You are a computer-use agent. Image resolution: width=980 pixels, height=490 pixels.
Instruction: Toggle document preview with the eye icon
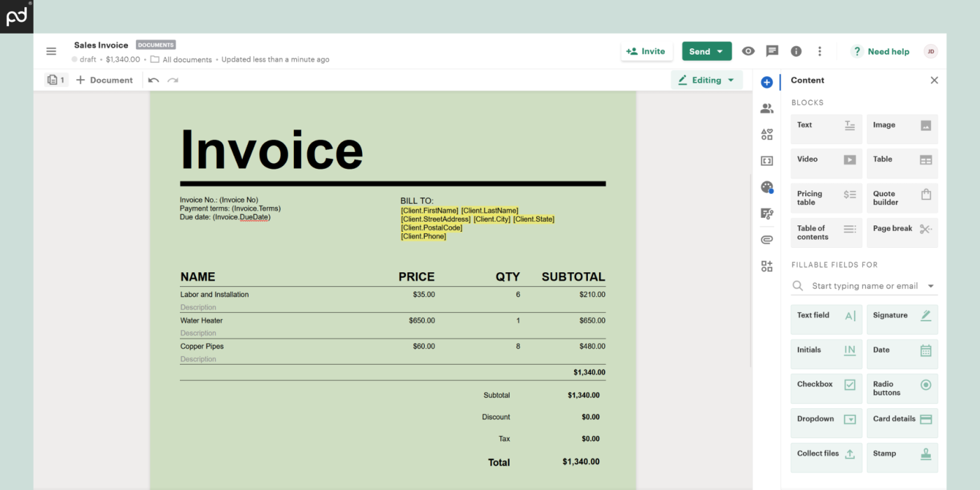point(748,50)
